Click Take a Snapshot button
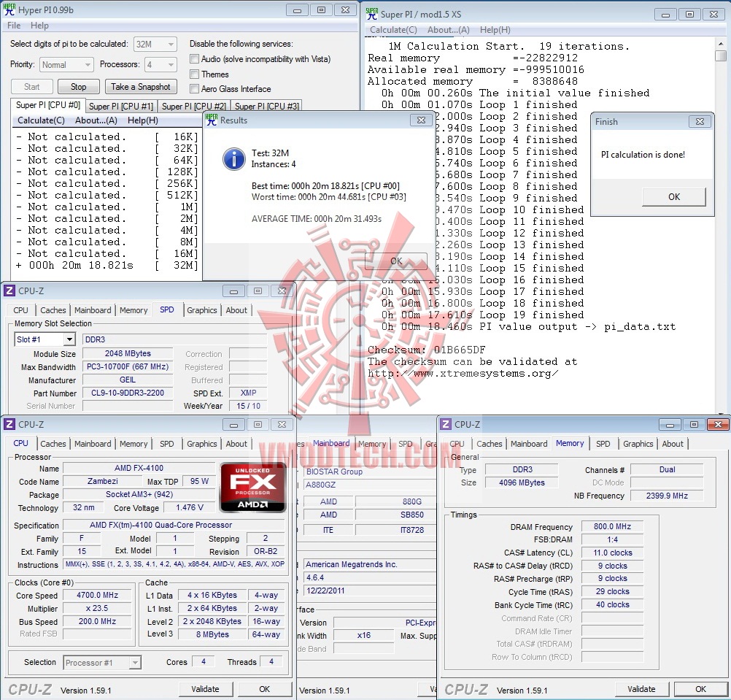Screen dimensions: 731x700 click(x=140, y=87)
